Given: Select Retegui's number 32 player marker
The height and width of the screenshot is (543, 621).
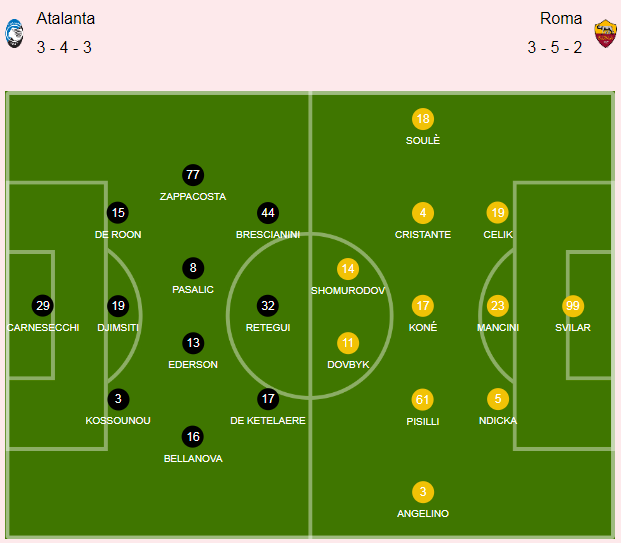Looking at the screenshot, I should point(268,306).
